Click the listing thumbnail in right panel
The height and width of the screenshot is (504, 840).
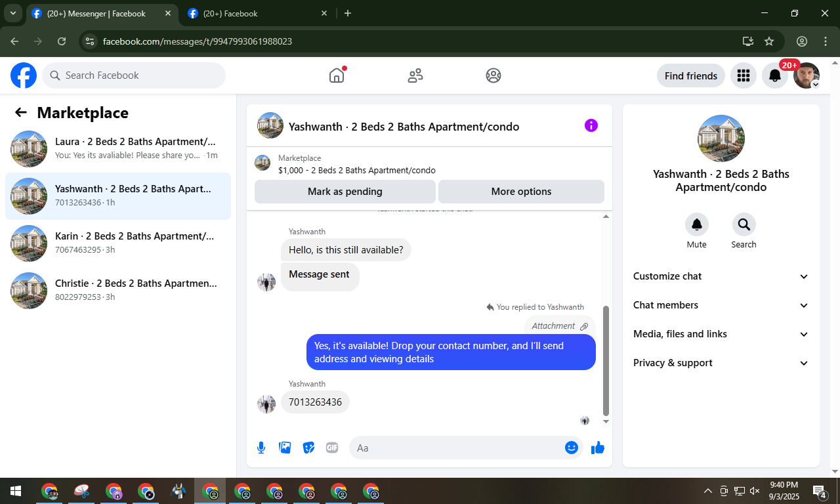click(721, 138)
